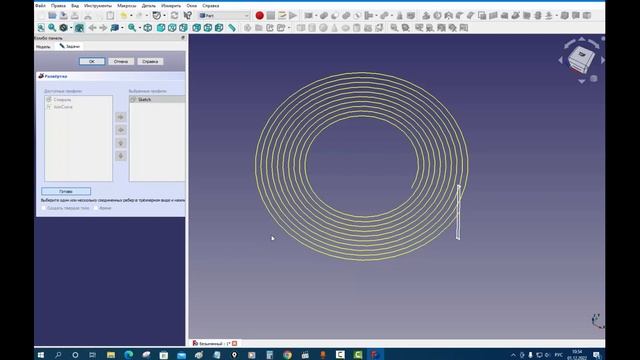Open the Макросы menu

pyautogui.click(x=127, y=6)
